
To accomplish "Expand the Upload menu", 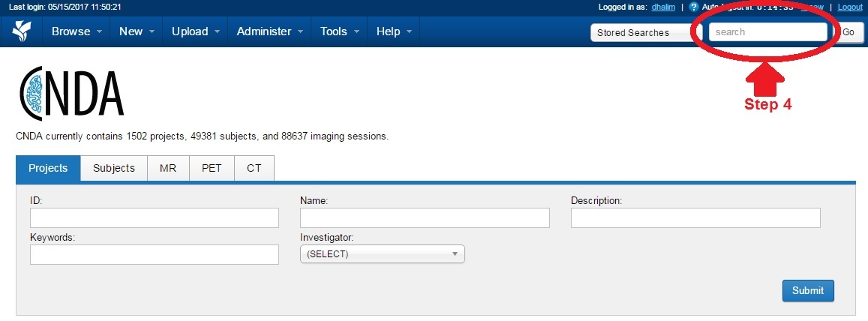I will tap(196, 31).
